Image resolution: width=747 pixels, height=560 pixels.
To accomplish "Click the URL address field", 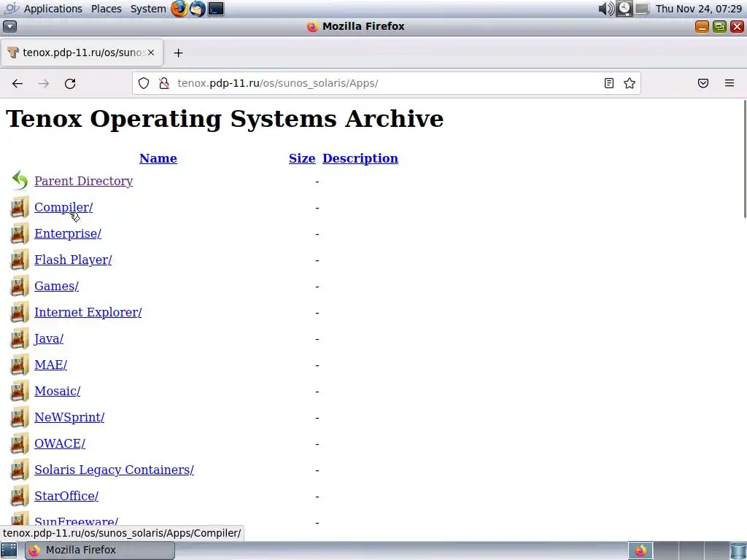I will click(x=386, y=83).
